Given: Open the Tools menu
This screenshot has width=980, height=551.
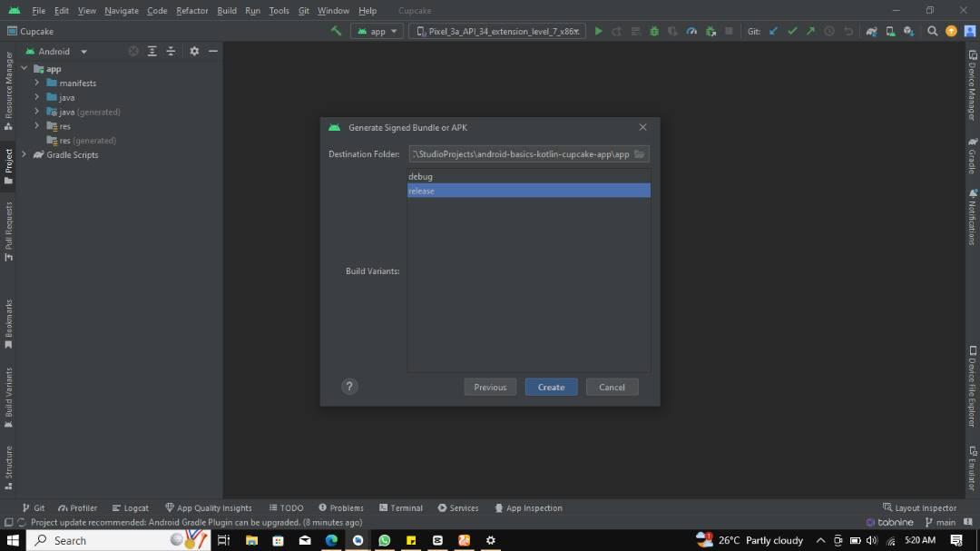Looking at the screenshot, I should [x=279, y=11].
